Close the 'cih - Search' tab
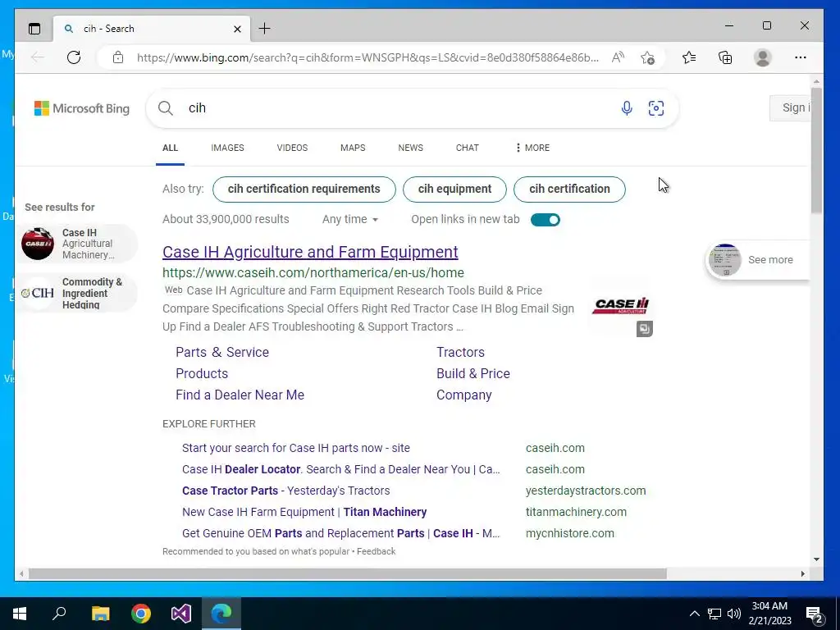The image size is (840, 630). click(237, 29)
